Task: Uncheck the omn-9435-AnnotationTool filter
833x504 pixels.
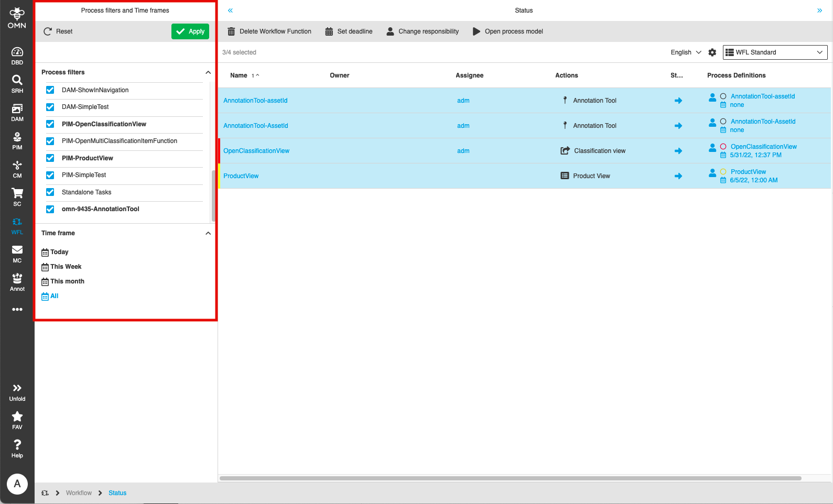Action: pyautogui.click(x=50, y=209)
